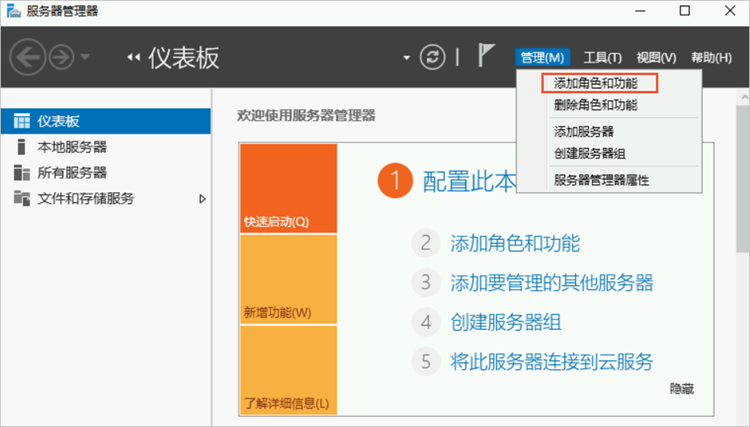Click the 所有服务器 icon in sidebar

point(22,172)
